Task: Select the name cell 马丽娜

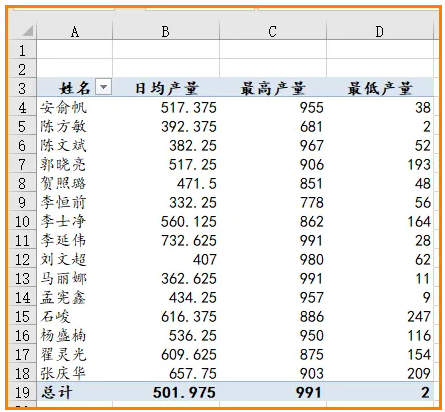Action: tap(75, 278)
